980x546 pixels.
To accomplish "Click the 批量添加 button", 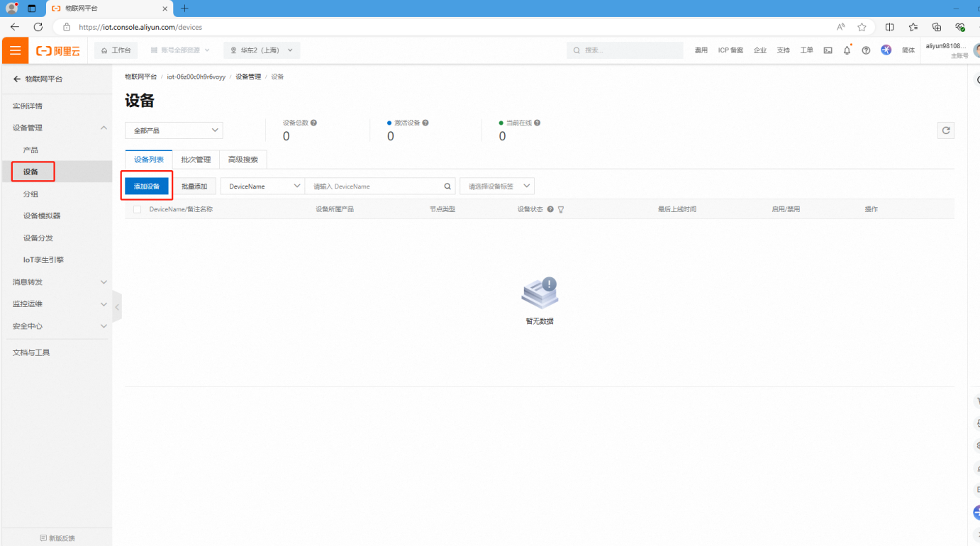I will pos(194,186).
